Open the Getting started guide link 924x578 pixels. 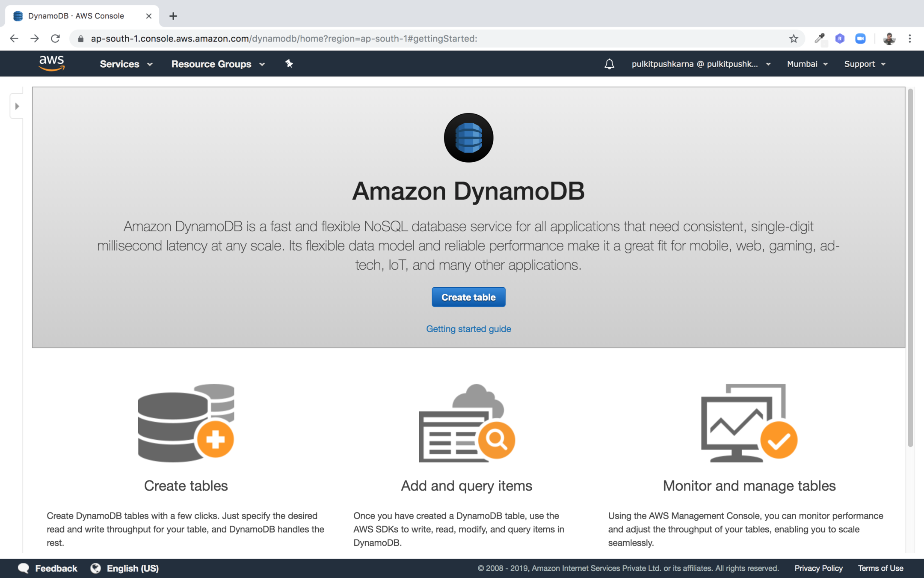pyautogui.click(x=468, y=329)
